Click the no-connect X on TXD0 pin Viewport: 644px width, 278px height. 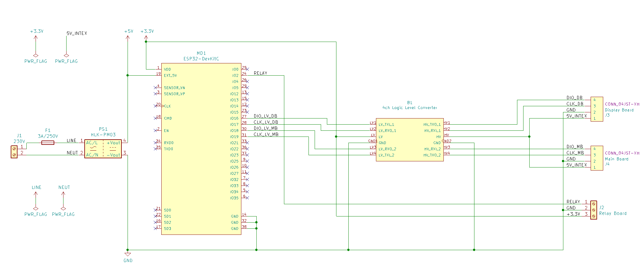pos(155,149)
